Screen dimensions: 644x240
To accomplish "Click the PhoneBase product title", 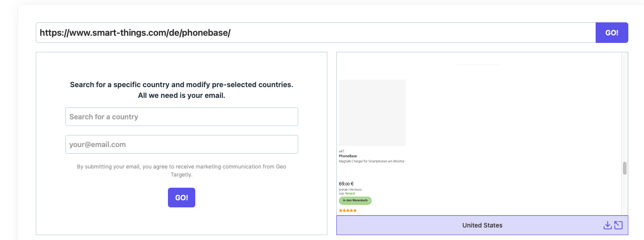I will pos(348,156).
